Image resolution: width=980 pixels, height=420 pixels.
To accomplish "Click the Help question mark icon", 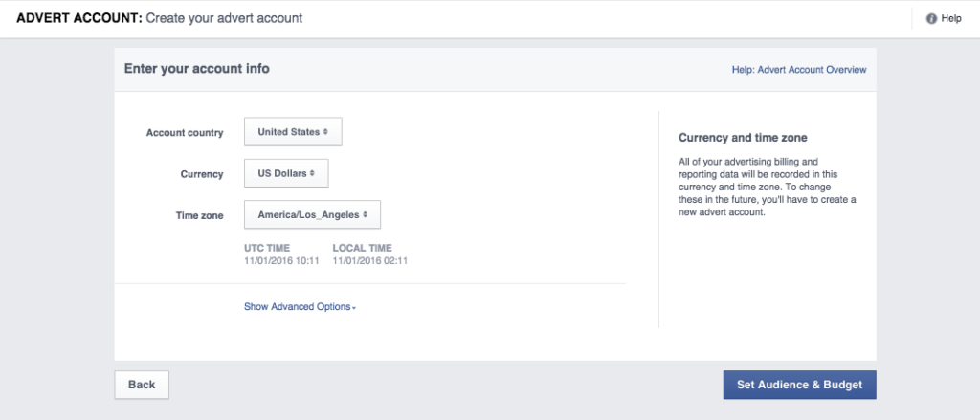I will pyautogui.click(x=931, y=18).
